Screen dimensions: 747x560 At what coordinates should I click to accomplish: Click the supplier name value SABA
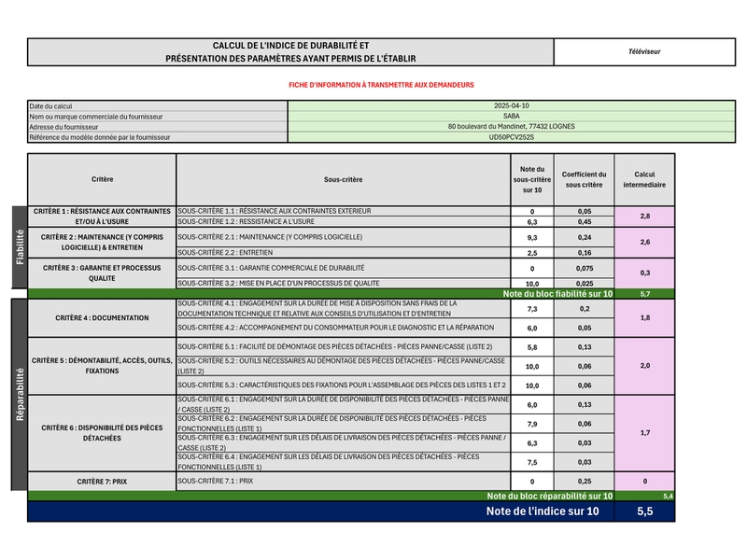511,117
